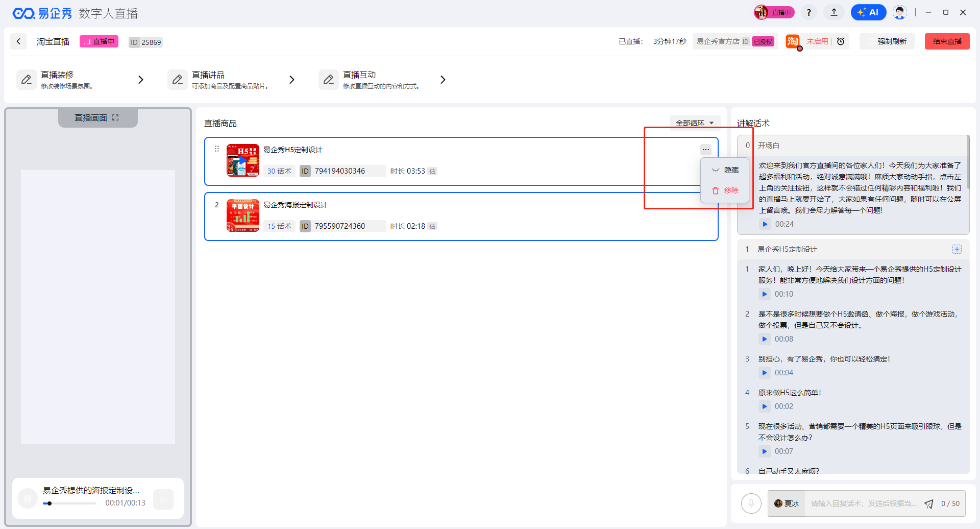Screen dimensions: 980x529
Task: Open 30 话术 scripts for H5 product
Action: (279, 171)
